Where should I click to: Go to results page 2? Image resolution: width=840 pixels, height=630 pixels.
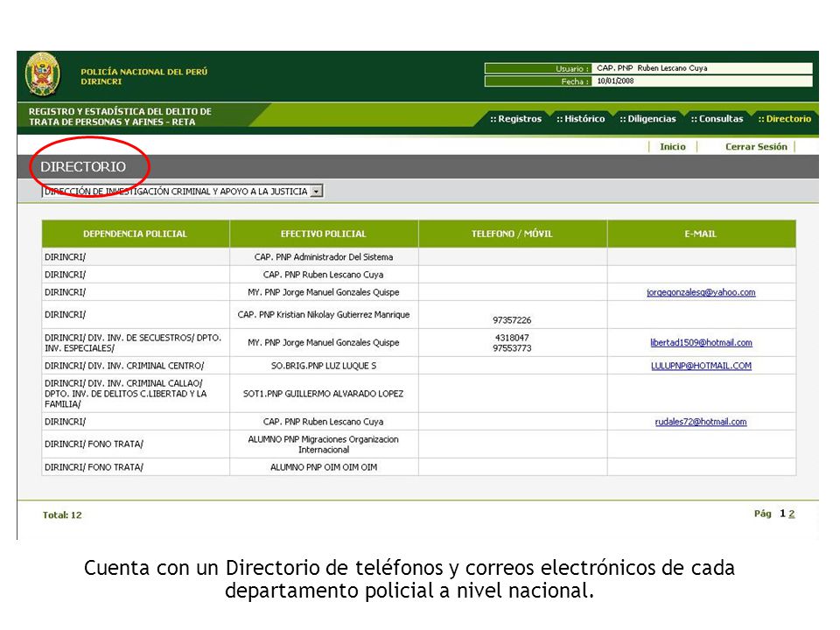tap(792, 514)
